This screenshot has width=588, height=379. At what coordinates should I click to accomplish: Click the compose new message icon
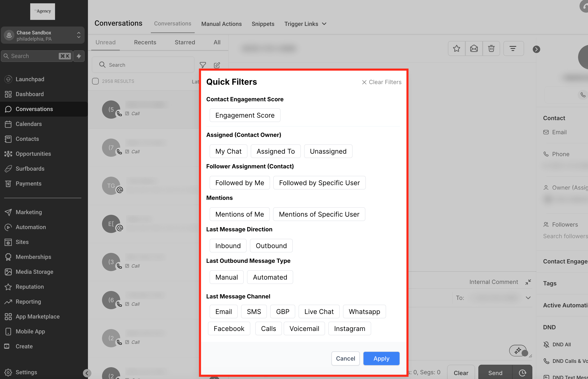point(217,65)
